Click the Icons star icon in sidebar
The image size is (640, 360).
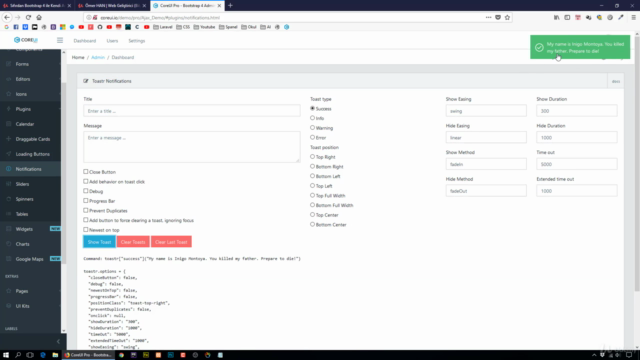point(9,94)
